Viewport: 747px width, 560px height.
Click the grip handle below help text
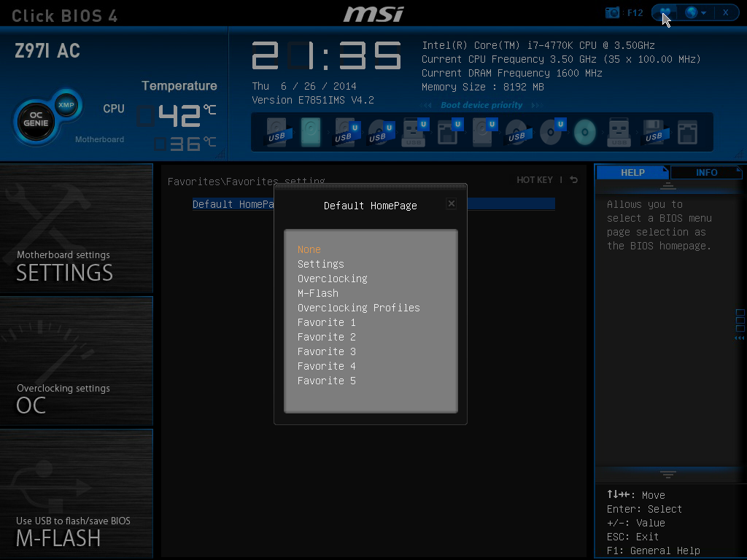click(x=667, y=474)
